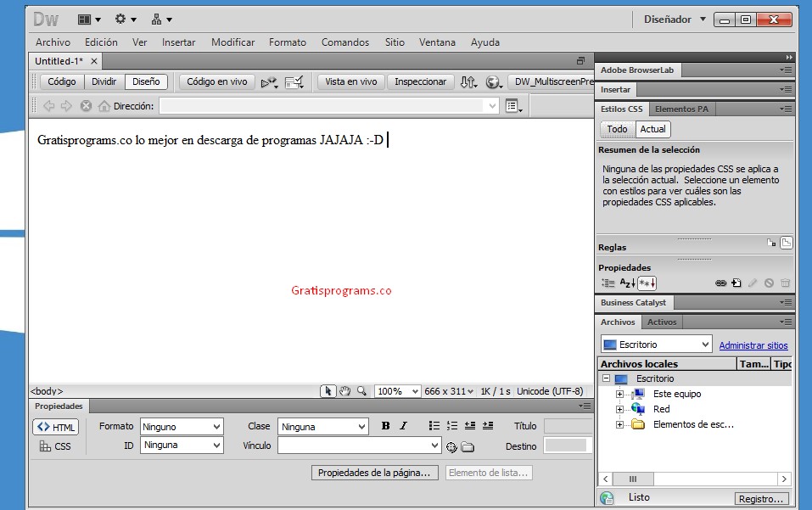Switch to Código view
Image resolution: width=812 pixels, height=510 pixels.
tap(62, 81)
